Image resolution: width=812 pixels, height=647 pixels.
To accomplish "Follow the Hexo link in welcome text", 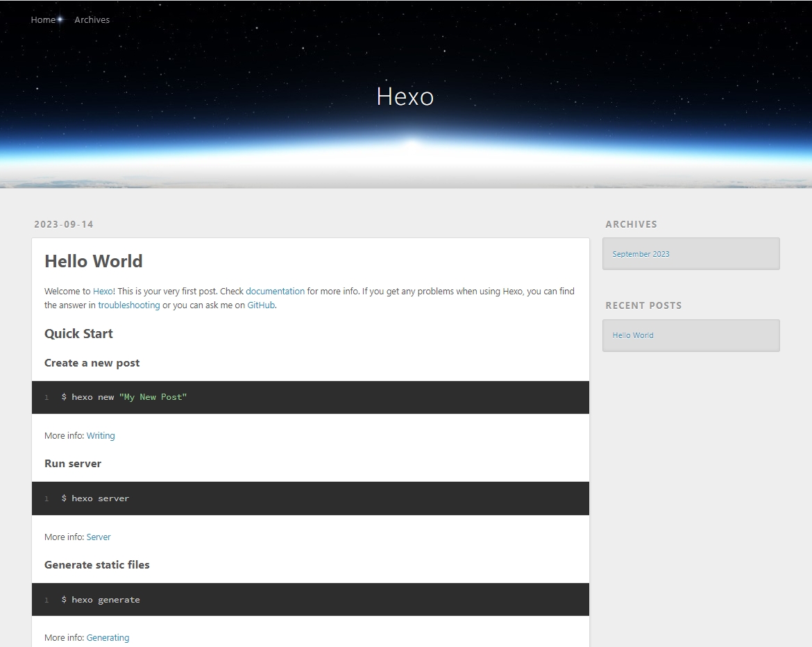I will [103, 291].
